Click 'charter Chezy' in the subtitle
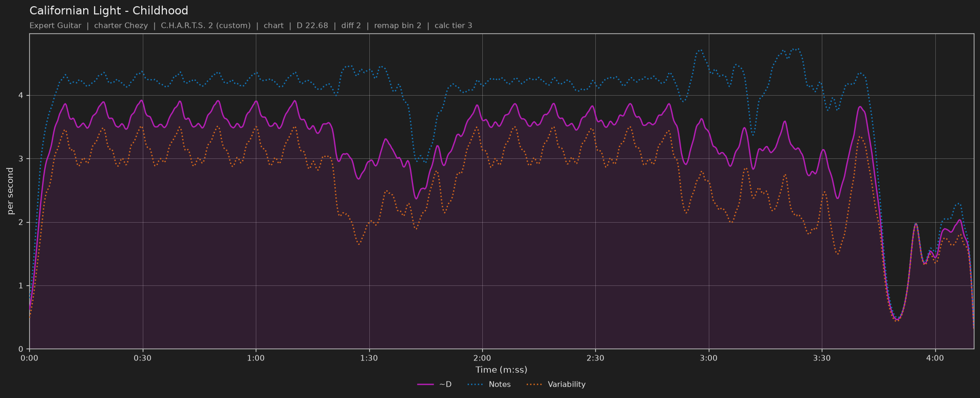The image size is (980, 398). click(x=121, y=26)
